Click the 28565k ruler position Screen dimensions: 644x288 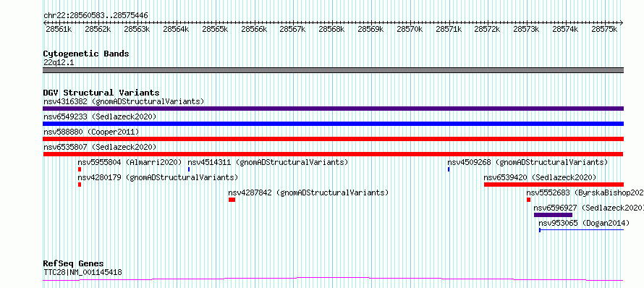215,30
